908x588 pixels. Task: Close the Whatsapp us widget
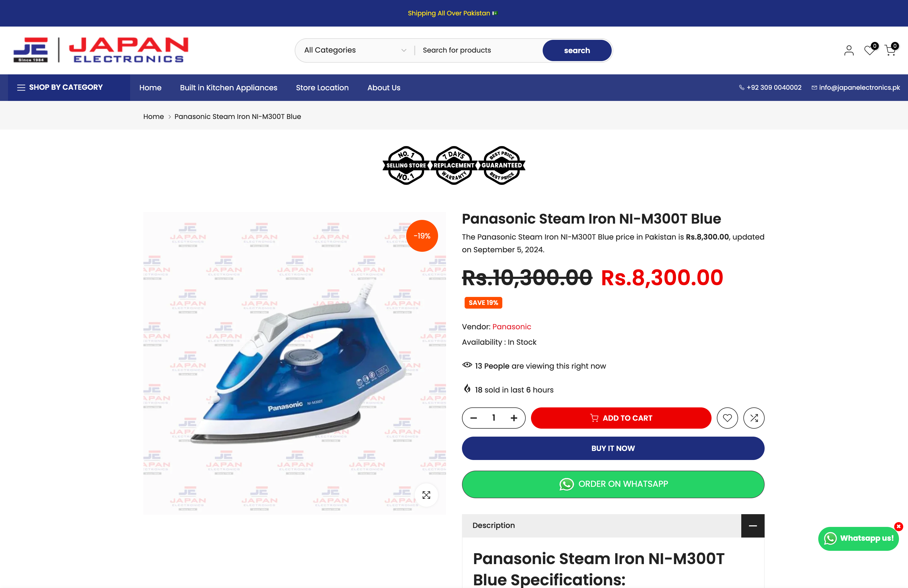tap(898, 527)
